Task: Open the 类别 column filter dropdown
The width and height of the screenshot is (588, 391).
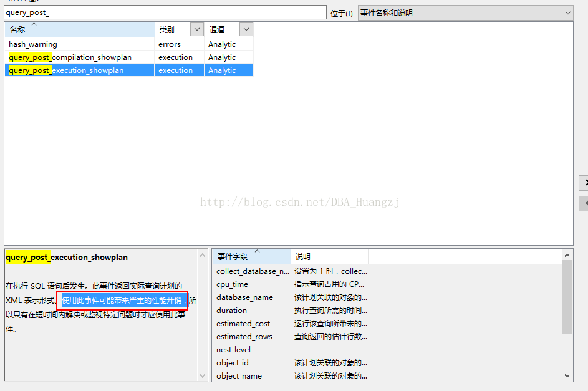Action: [x=197, y=29]
